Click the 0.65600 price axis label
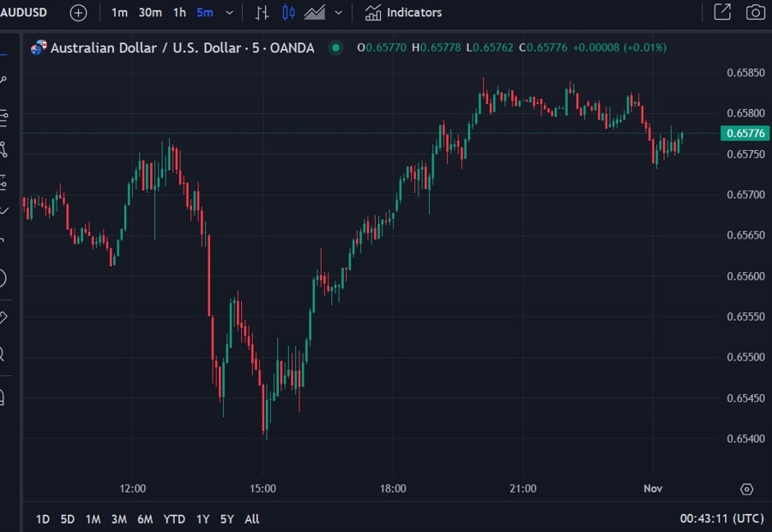 pyautogui.click(x=745, y=275)
